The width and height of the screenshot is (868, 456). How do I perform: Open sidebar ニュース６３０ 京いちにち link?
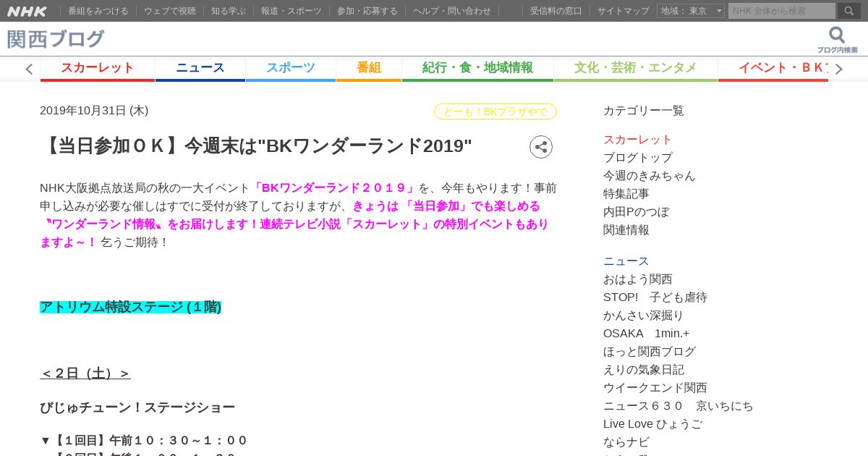tap(678, 406)
